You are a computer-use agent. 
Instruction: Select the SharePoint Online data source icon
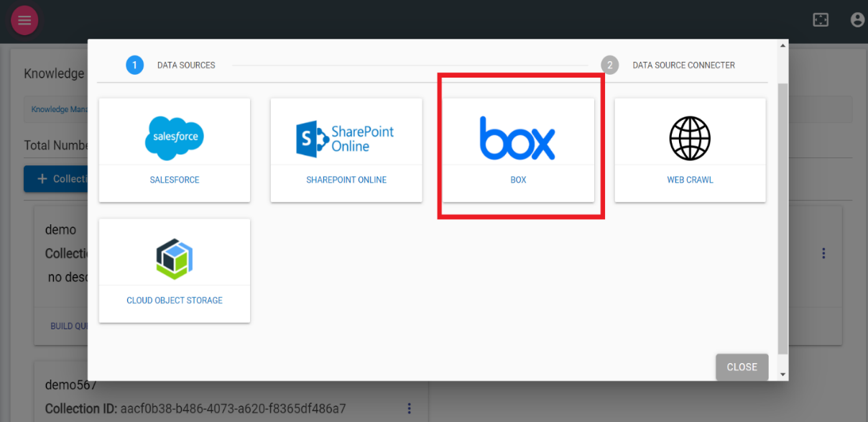click(x=346, y=138)
